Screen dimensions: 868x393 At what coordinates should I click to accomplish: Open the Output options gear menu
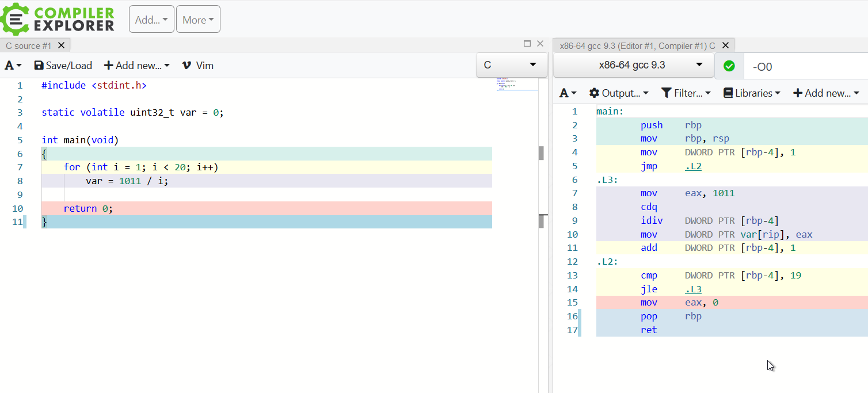(x=619, y=93)
